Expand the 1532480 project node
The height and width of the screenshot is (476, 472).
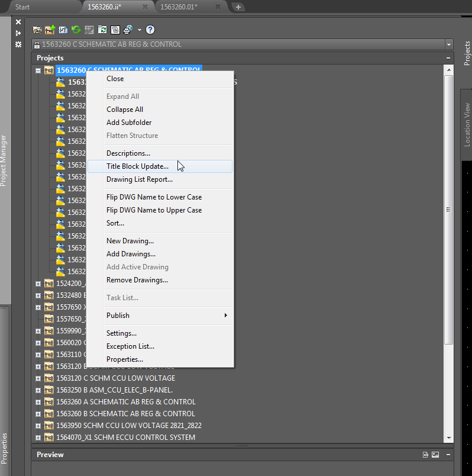click(x=38, y=295)
